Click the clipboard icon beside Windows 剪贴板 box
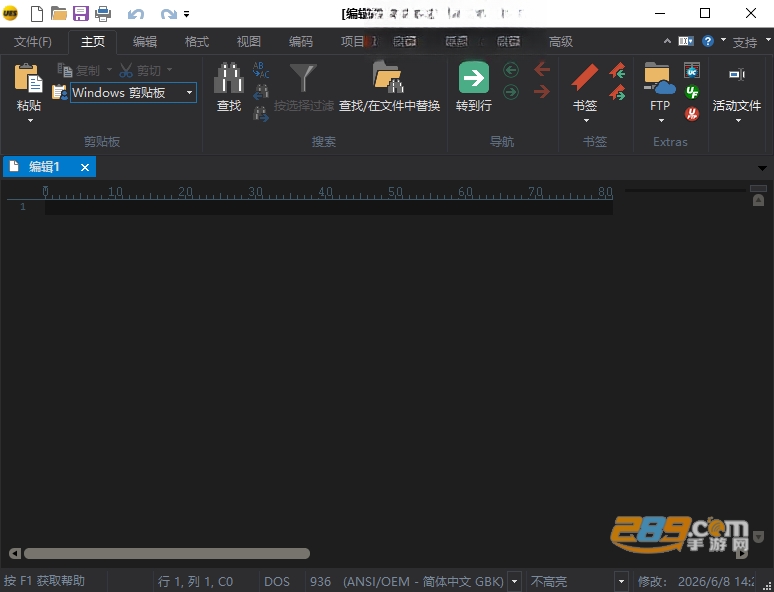The image size is (774, 592). point(59,92)
